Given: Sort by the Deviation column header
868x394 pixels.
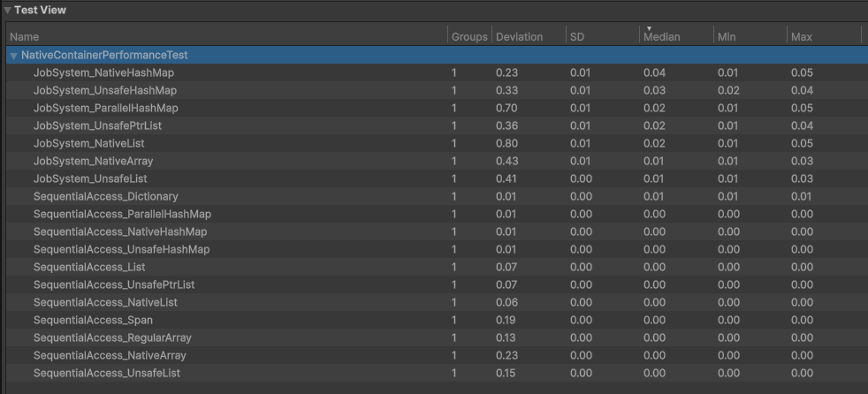Looking at the screenshot, I should click(529, 37).
